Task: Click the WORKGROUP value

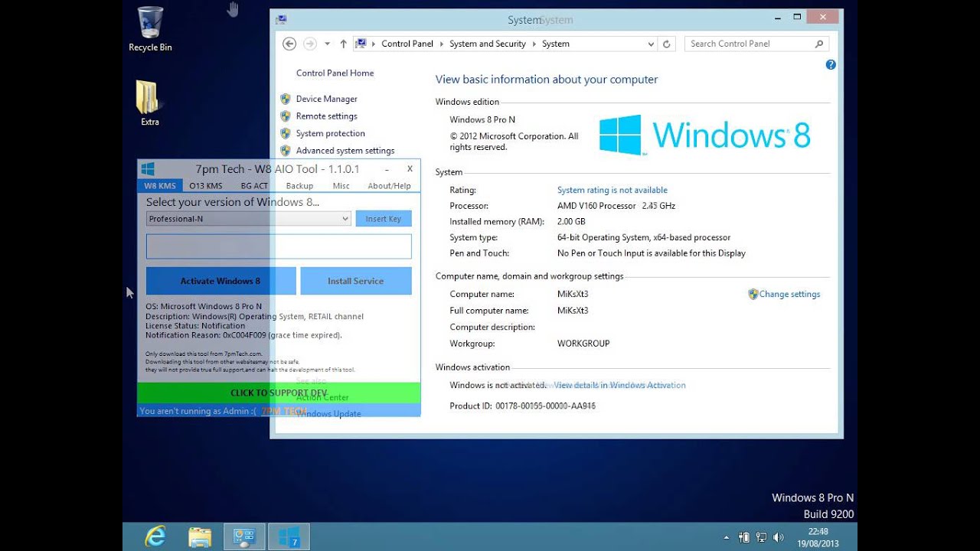Action: pyautogui.click(x=583, y=344)
